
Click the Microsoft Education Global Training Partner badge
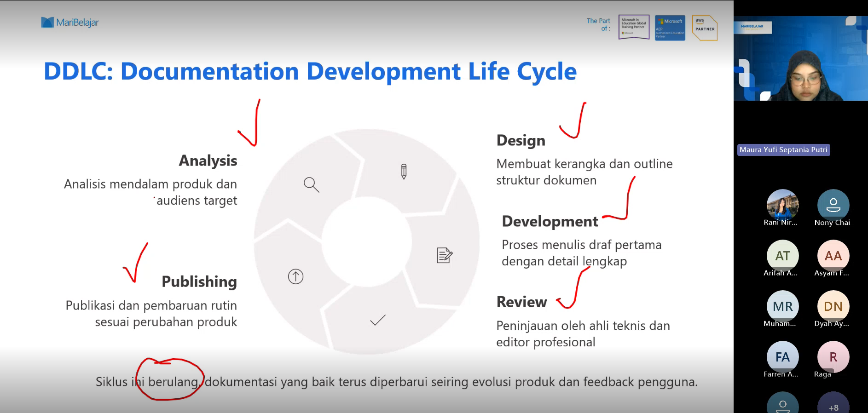[x=634, y=27]
